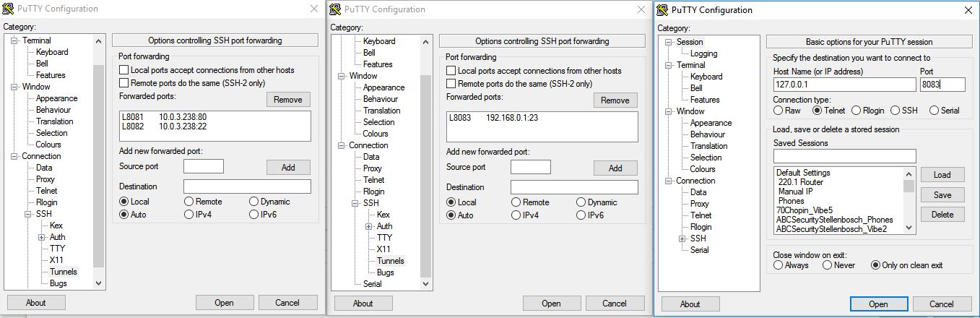Select Proxy in right window tree
This screenshot has width=980, height=318.
[700, 204]
